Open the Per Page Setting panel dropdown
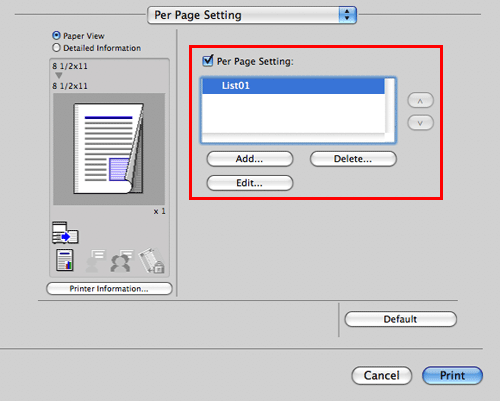This screenshot has width=500, height=401. [x=252, y=15]
